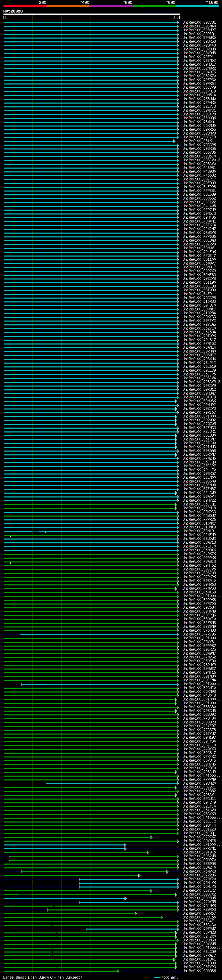Image resolution: width=222 pixels, height=980 pixels.
Task: Select the UniRef100_Q9FFN4 label
Action: (x=199, y=680)
